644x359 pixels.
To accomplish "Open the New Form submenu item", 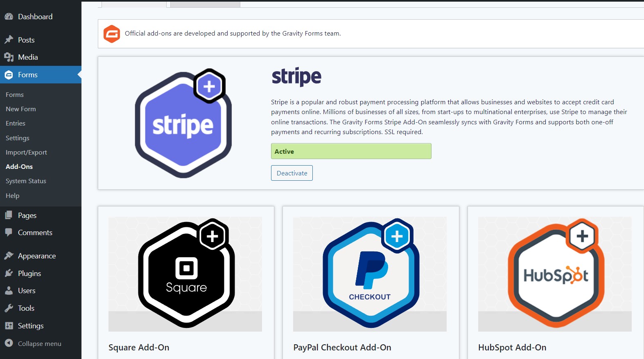I will 21,109.
